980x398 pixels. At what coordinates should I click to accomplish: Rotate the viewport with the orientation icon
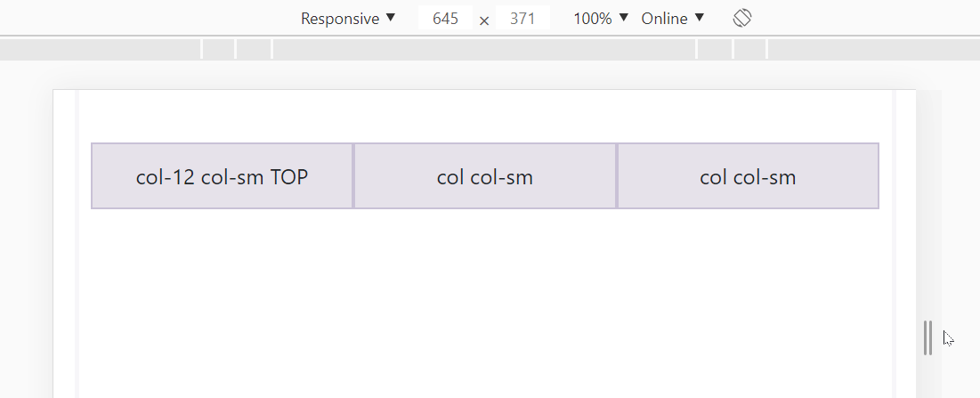point(741,18)
